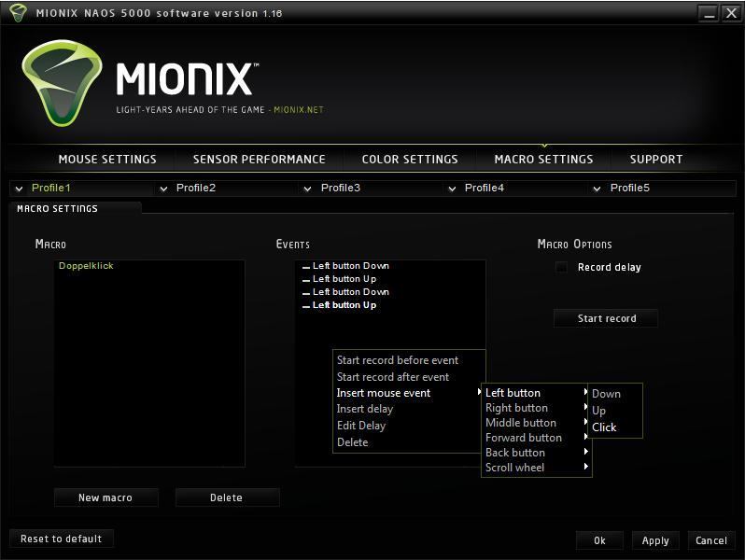The image size is (745, 560).
Task: Confirm with the Ok button
Action: [x=599, y=540]
